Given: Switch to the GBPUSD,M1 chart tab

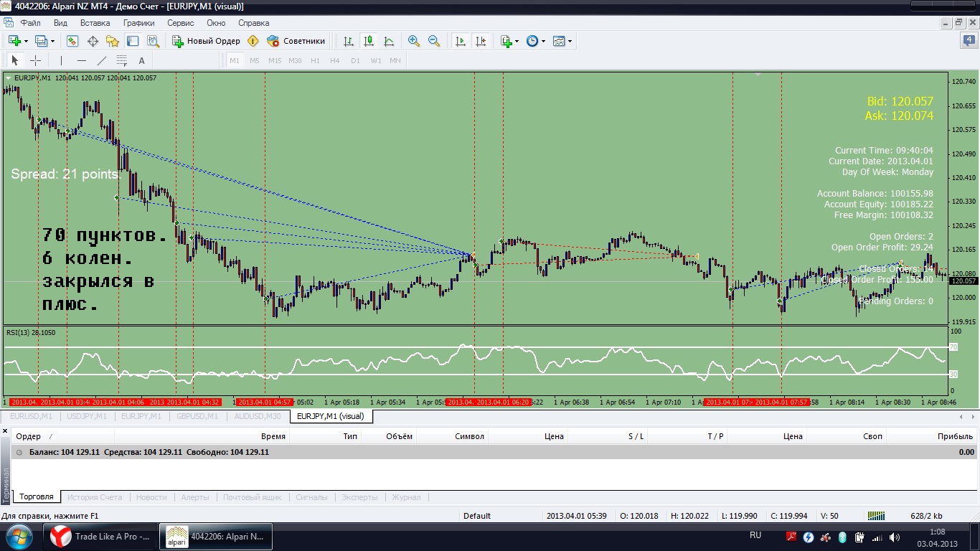Looking at the screenshot, I should [x=197, y=416].
